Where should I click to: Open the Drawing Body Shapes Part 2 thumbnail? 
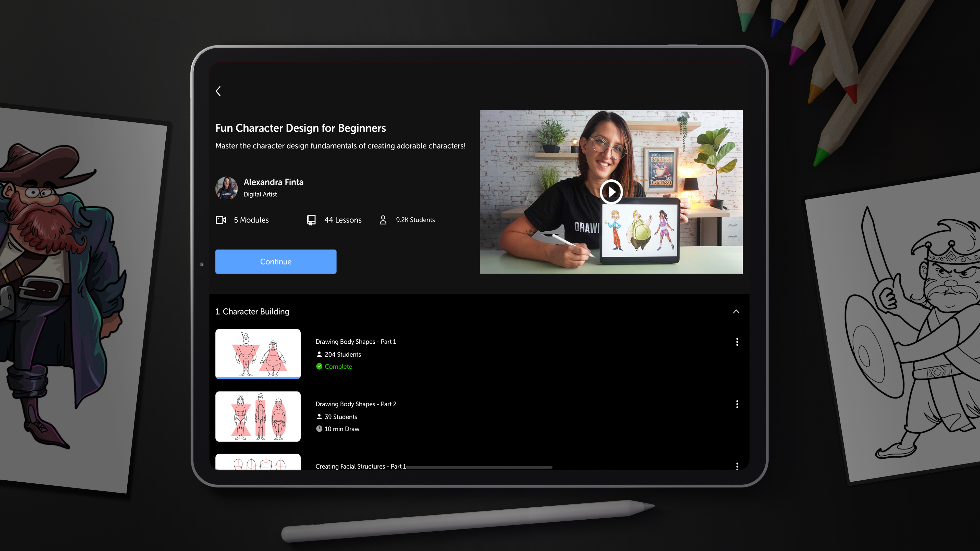coord(258,416)
